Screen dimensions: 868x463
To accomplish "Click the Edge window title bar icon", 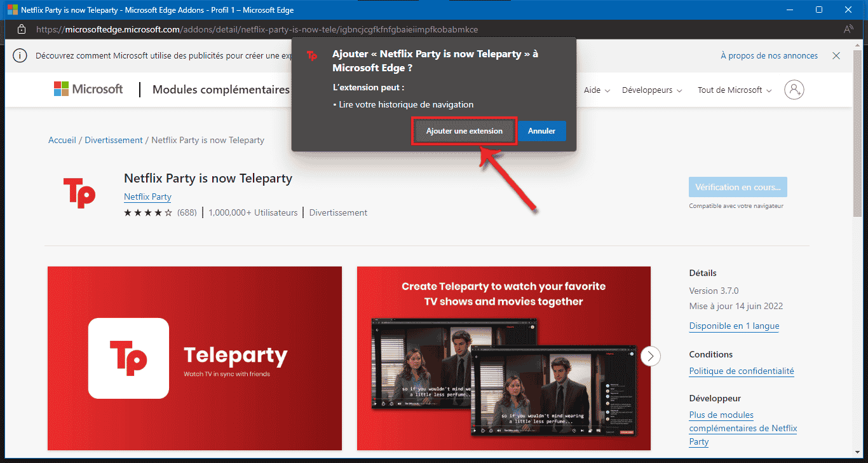I will 13,10.
